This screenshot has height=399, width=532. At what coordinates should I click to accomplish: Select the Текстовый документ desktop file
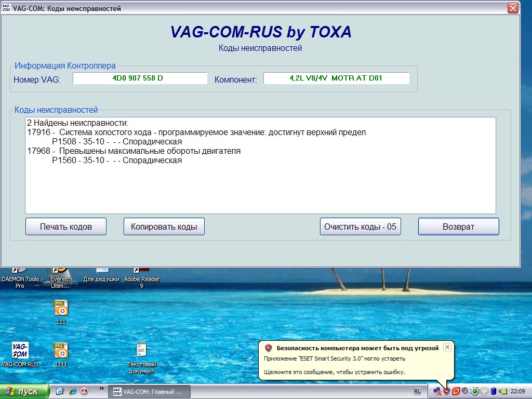click(x=141, y=351)
